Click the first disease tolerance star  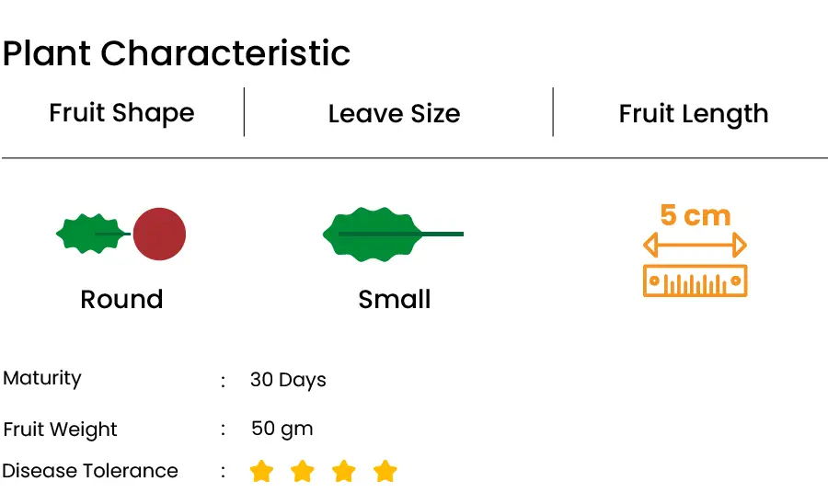[x=261, y=471]
